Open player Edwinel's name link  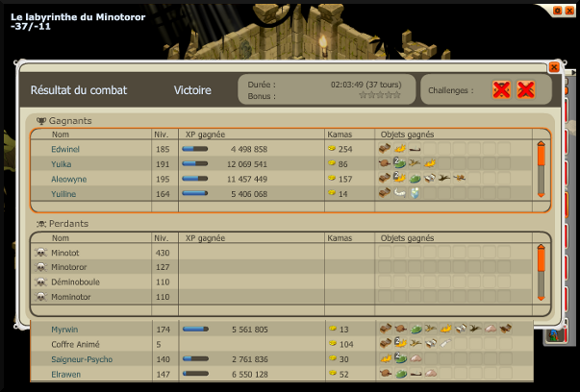point(65,149)
